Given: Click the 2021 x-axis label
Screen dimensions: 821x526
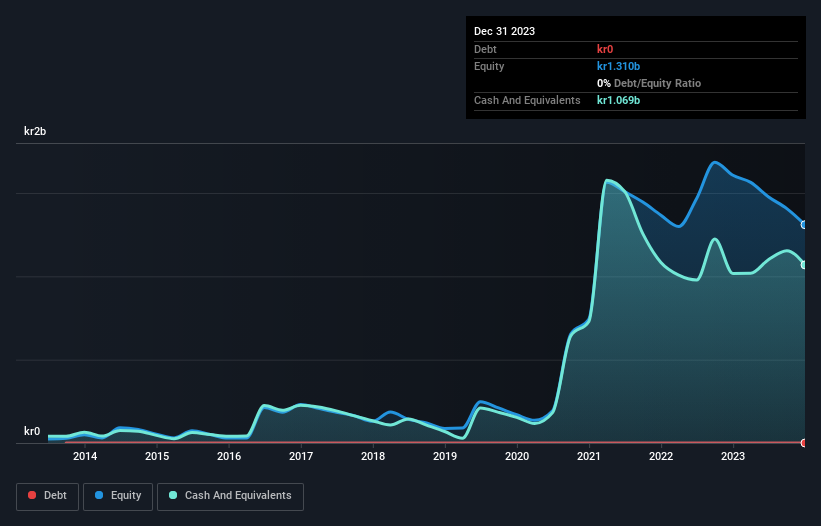Looking at the screenshot, I should coord(589,456).
